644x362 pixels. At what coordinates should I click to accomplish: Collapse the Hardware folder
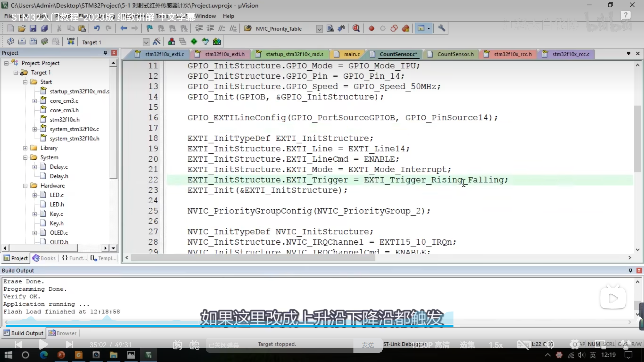pos(25,186)
